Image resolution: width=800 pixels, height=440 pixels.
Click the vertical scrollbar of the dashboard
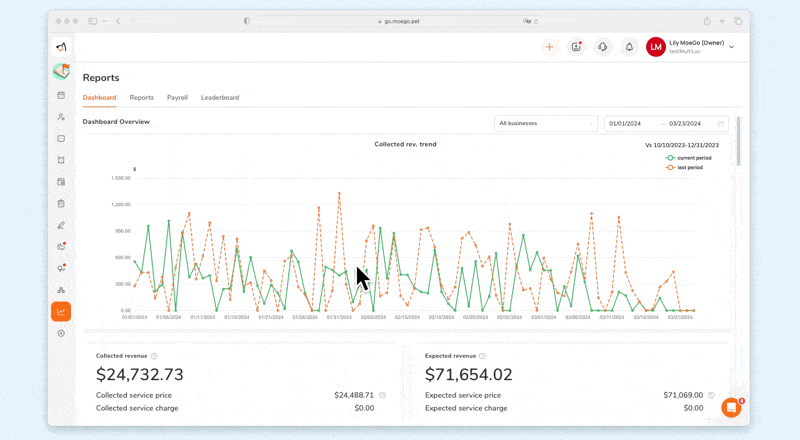tap(738, 141)
